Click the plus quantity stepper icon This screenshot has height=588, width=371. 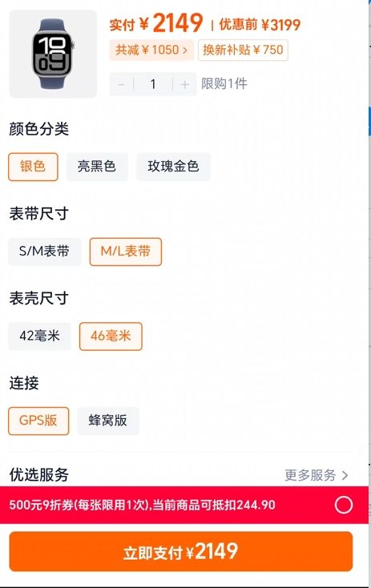(x=184, y=85)
